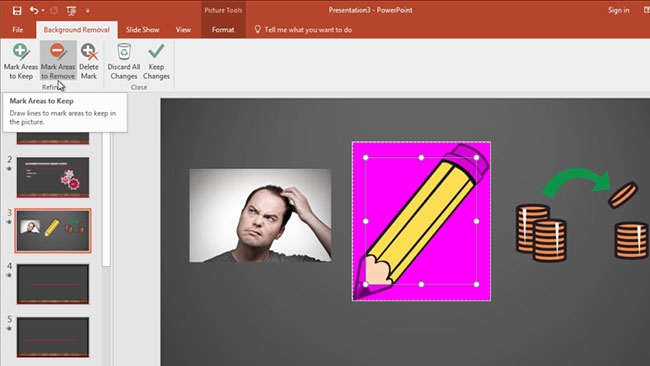
Task: Undo the last action
Action: click(34, 10)
